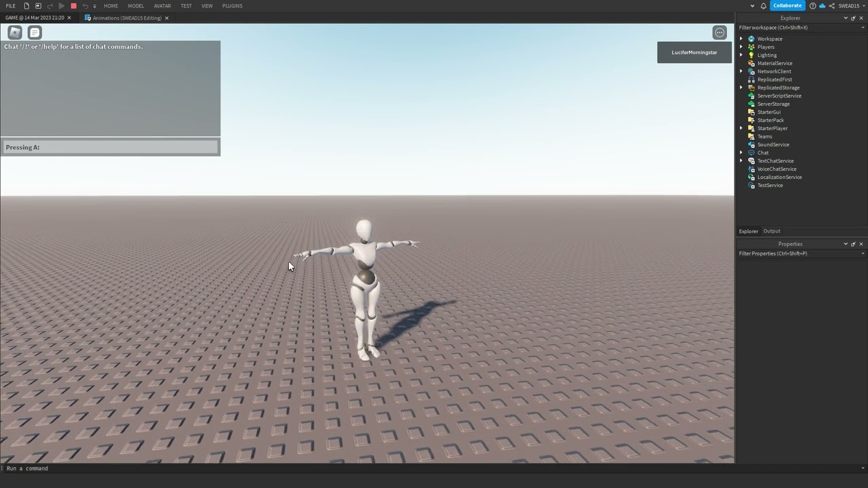
Task: Select the MaterialService icon
Action: coord(751,63)
